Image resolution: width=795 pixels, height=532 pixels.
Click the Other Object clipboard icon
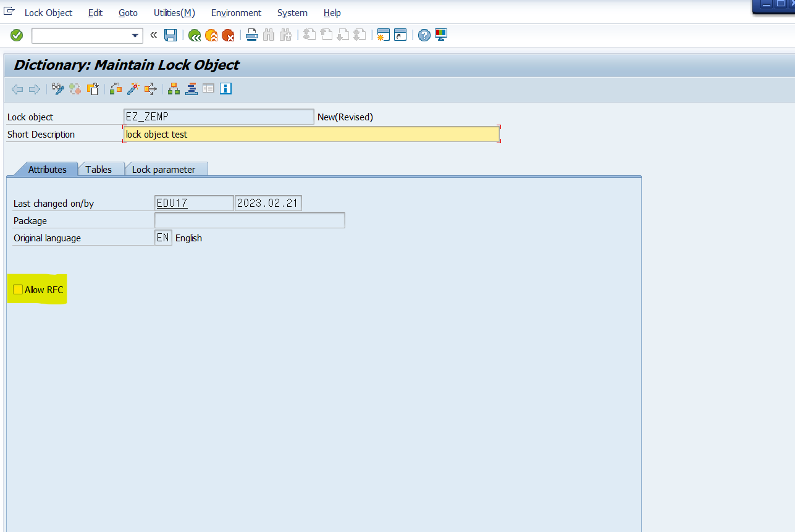tap(93, 89)
